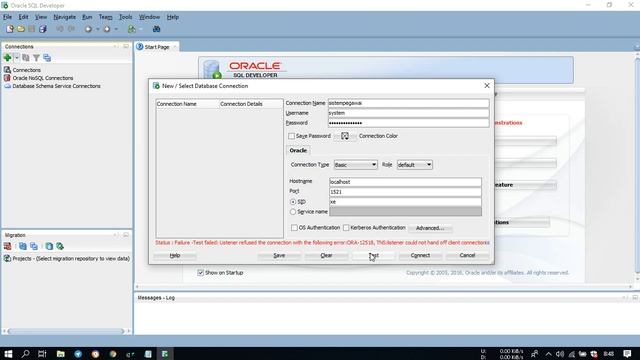Click the fifth green icon in Migration toolbar
The width and height of the screenshot is (640, 360).
click(x=60, y=246)
